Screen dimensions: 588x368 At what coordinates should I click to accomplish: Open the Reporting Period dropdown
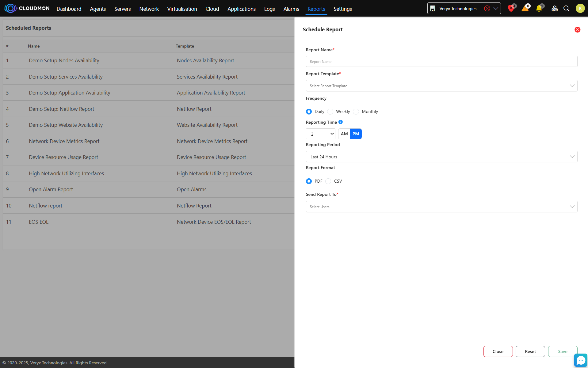pyautogui.click(x=441, y=157)
